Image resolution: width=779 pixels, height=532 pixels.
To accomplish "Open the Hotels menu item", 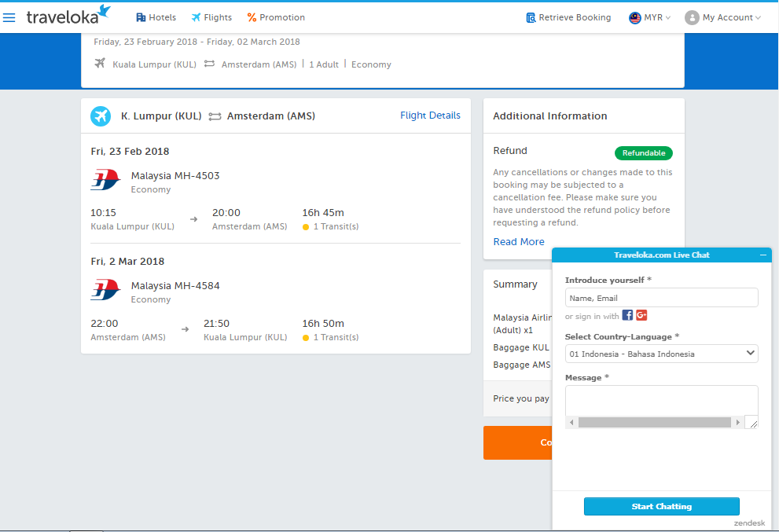I will tap(156, 17).
